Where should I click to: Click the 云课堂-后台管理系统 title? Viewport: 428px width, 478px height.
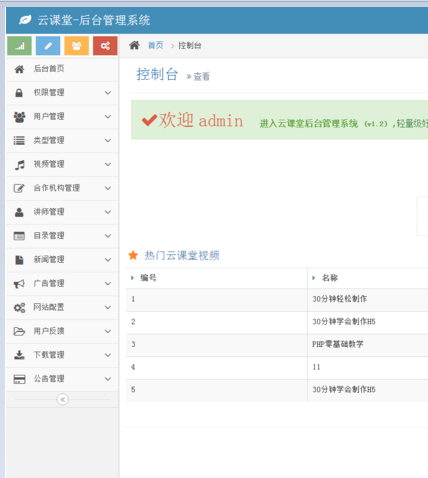94,20
